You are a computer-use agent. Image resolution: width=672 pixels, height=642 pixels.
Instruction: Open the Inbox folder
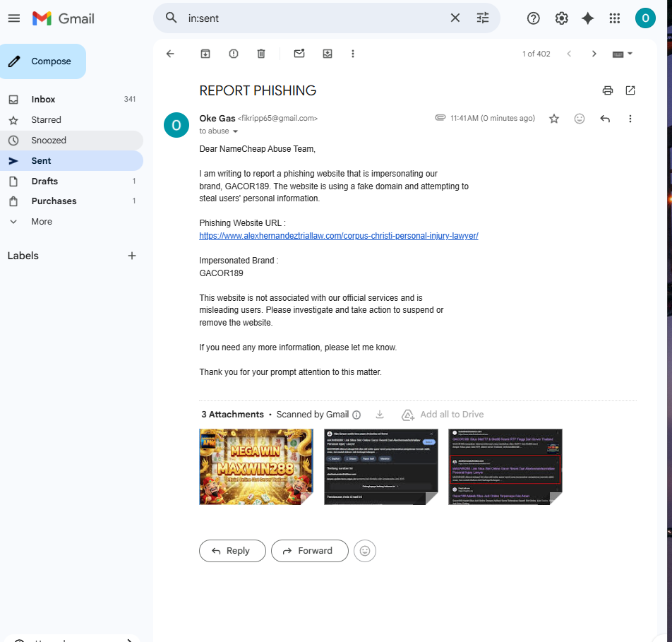[x=71, y=99]
